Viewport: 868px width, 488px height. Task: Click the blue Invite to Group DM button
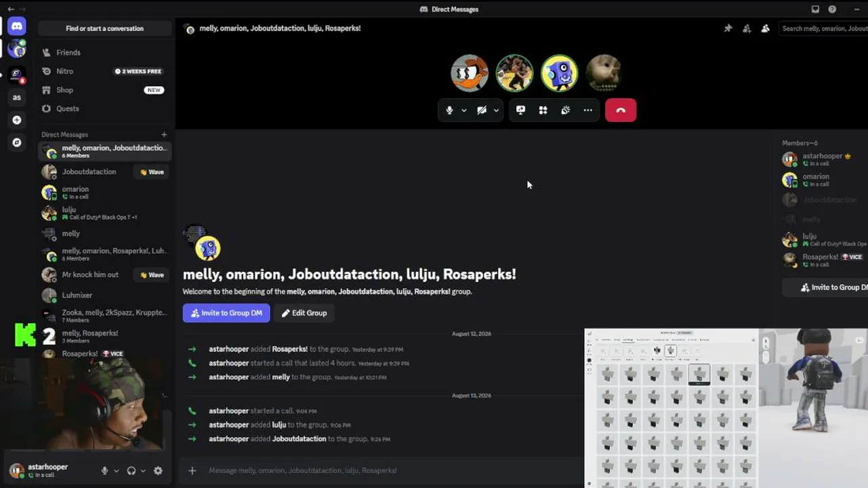click(x=226, y=313)
